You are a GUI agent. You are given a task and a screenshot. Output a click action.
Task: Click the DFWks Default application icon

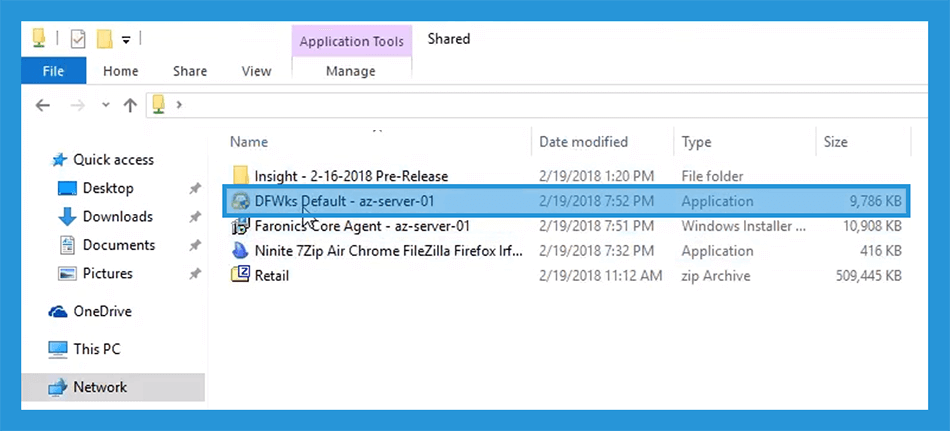240,201
